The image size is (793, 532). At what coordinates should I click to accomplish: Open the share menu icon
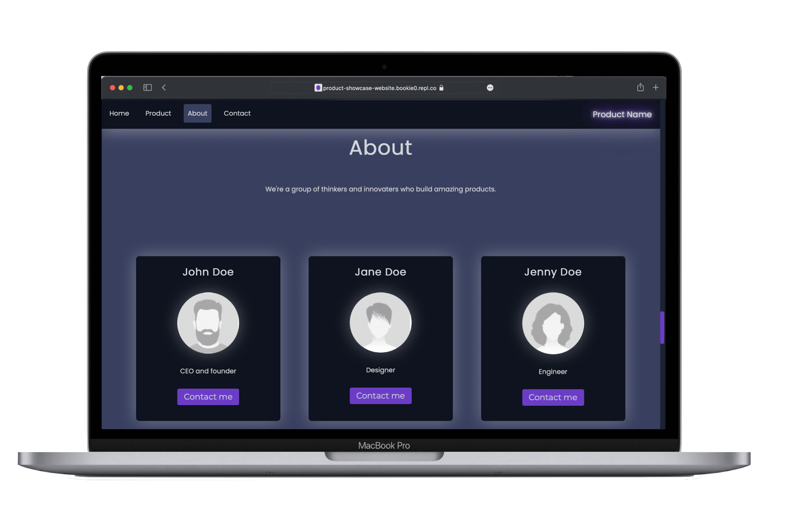point(640,87)
